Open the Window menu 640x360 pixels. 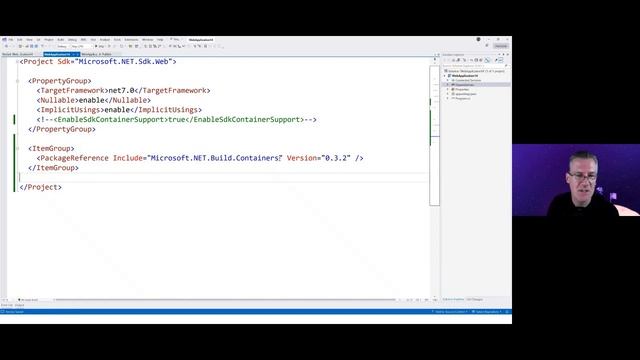click(x=147, y=40)
